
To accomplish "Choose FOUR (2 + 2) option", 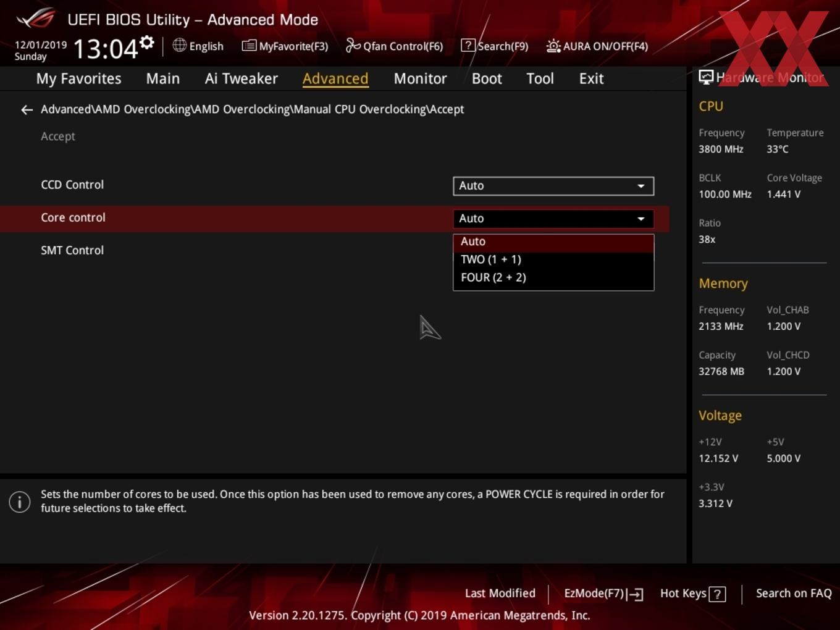I will (x=553, y=277).
